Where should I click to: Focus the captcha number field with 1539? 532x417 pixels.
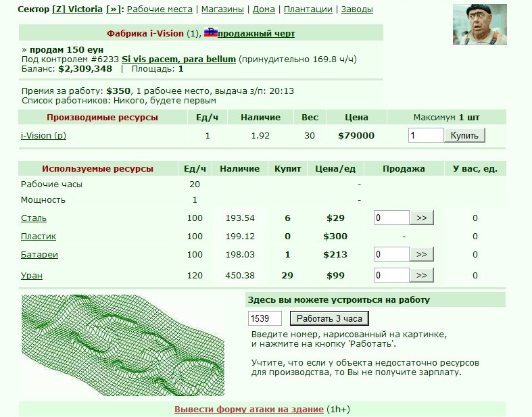pyautogui.click(x=264, y=318)
